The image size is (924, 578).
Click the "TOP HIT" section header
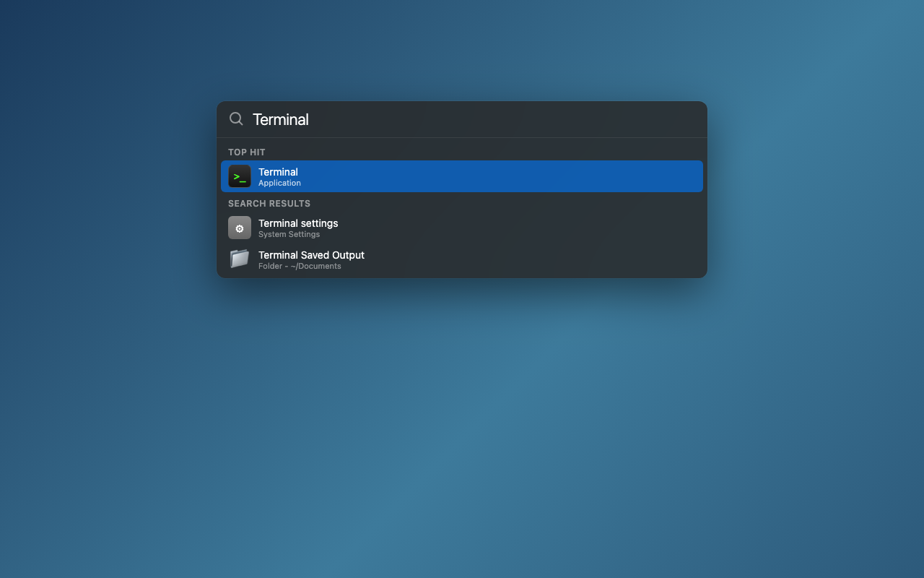(247, 152)
